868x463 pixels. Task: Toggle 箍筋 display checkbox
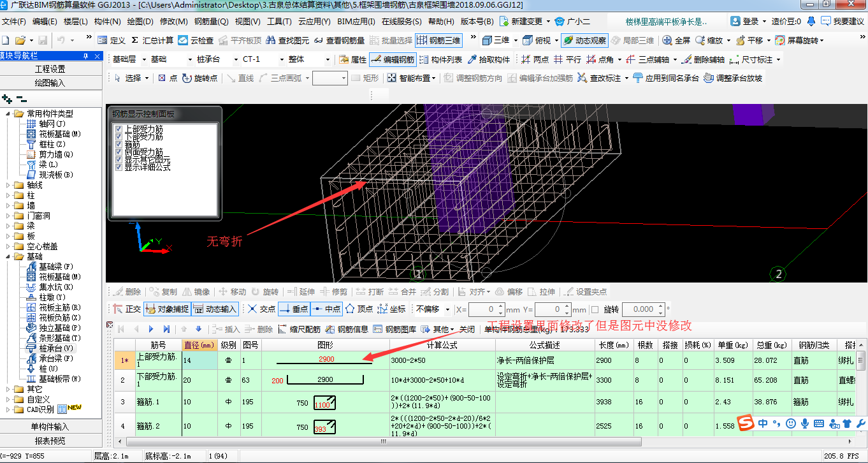coord(119,144)
